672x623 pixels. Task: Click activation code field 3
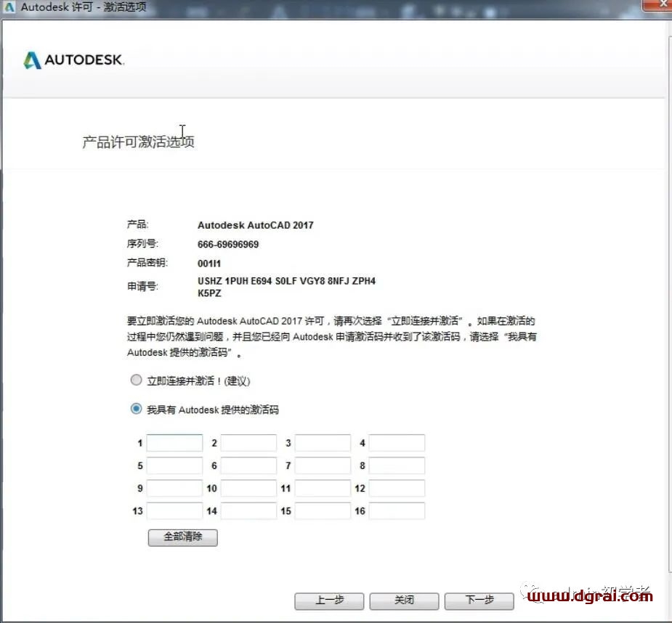(323, 443)
